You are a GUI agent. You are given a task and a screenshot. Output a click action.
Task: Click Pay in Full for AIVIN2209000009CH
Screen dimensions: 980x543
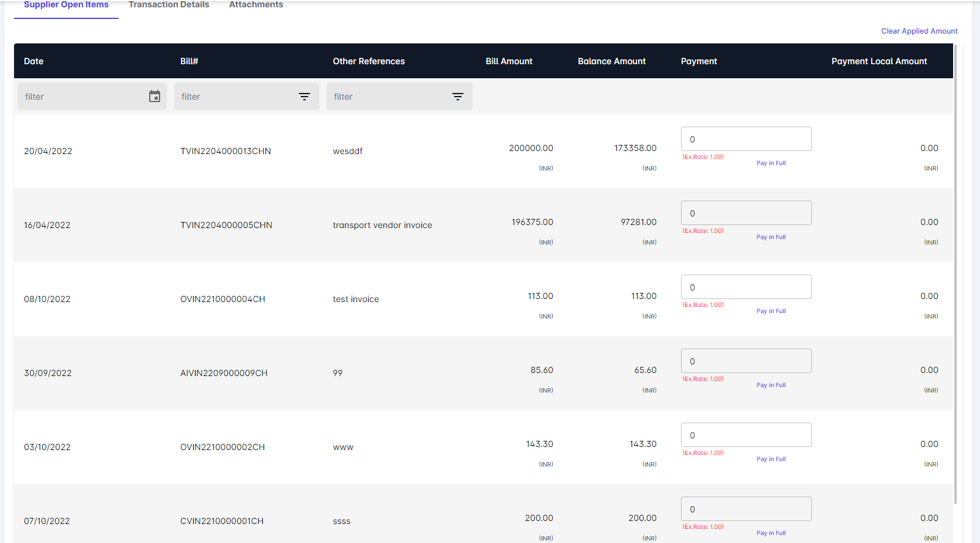771,385
